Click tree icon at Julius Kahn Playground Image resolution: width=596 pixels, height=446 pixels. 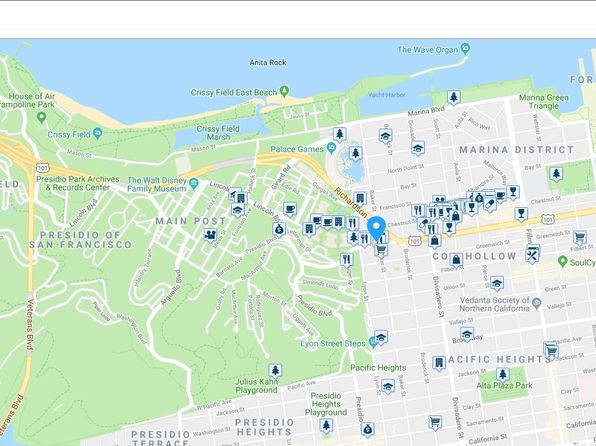point(275,370)
